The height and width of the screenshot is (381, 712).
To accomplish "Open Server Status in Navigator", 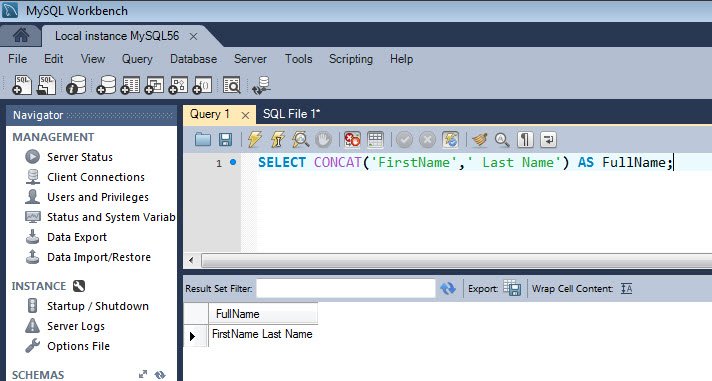I will point(80,157).
